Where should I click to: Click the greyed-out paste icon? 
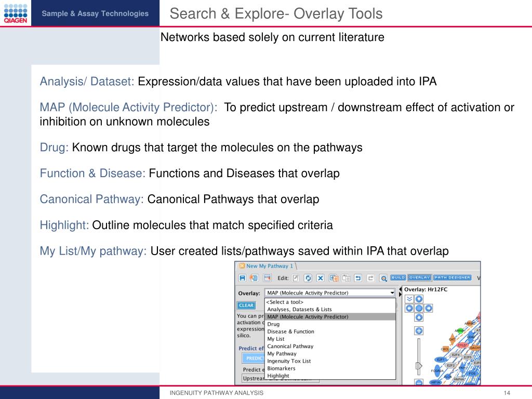pos(345,278)
